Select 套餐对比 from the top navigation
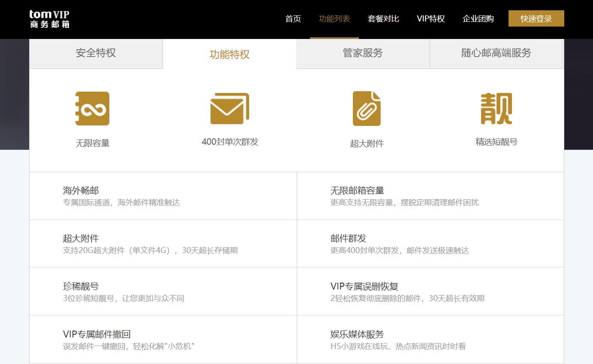This screenshot has height=364, width=593. point(383,19)
